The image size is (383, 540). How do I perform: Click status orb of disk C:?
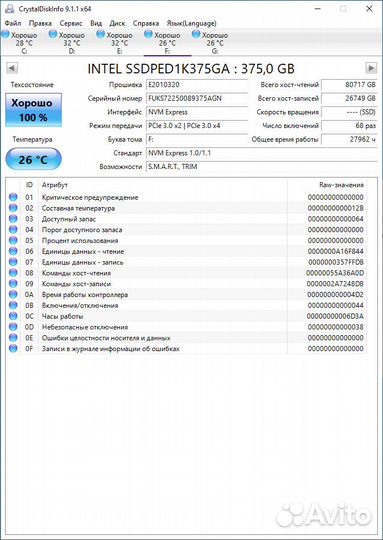pos(6,34)
